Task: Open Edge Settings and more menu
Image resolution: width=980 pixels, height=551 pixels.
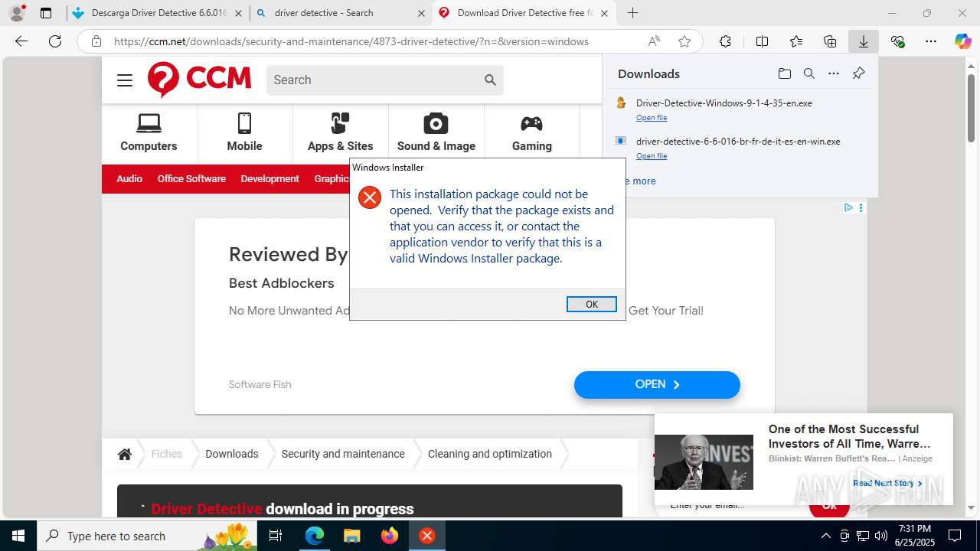Action: (931, 41)
